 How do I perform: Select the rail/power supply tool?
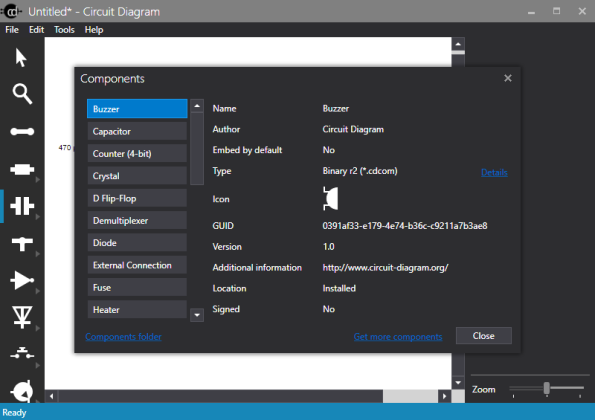point(22,244)
